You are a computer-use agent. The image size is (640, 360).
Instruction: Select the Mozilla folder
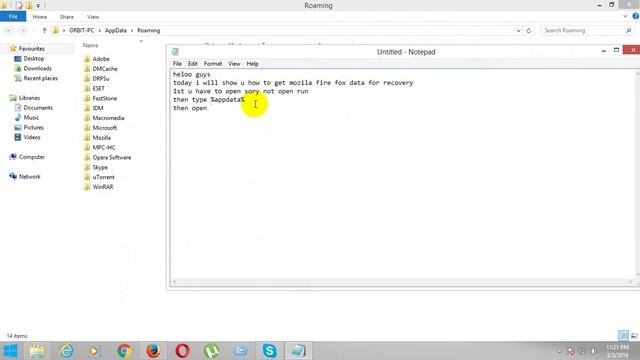click(102, 138)
